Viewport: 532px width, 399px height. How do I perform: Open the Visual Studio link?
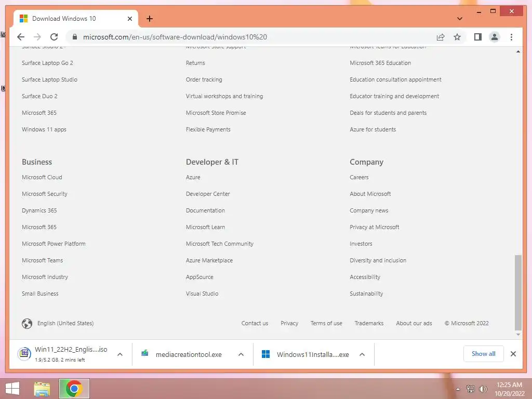(202, 294)
